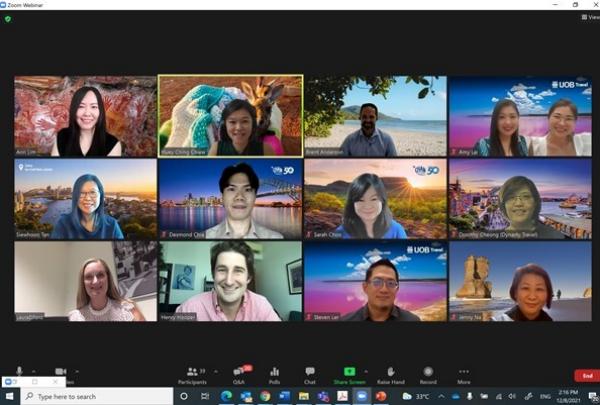Select the highlighted Huey Ching Chew tile
The image size is (600, 405).
click(x=231, y=116)
